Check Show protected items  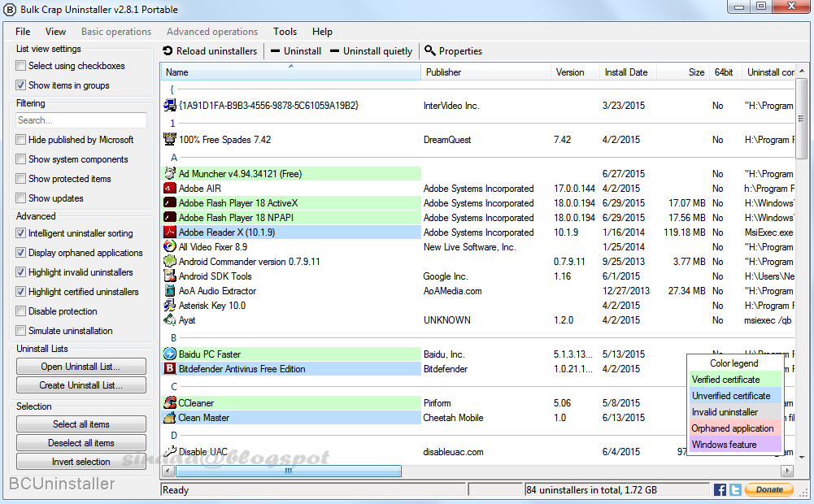click(x=21, y=179)
